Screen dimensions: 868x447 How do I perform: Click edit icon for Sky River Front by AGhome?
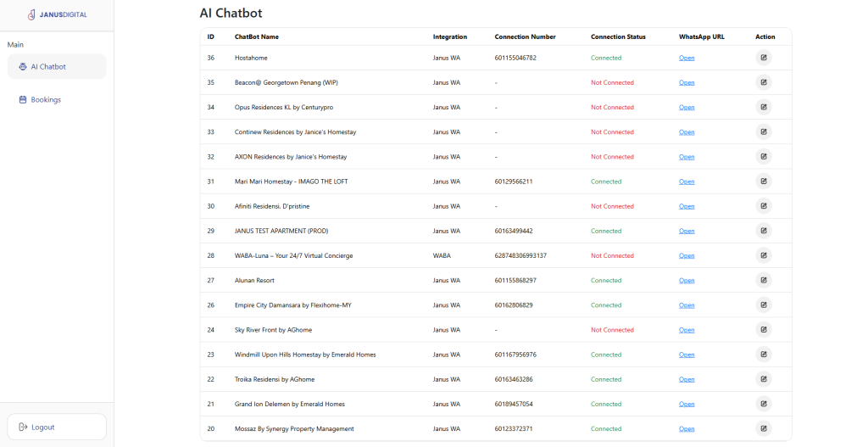click(x=764, y=330)
